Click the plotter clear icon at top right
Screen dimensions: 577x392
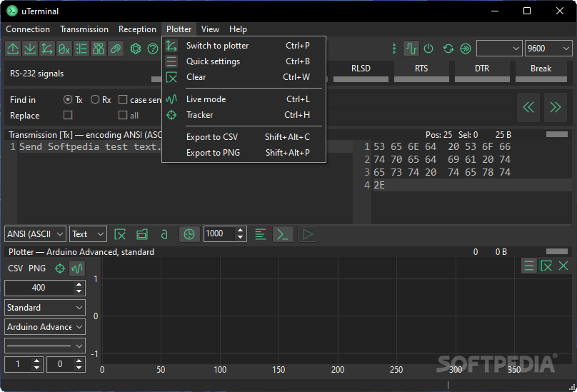click(546, 266)
